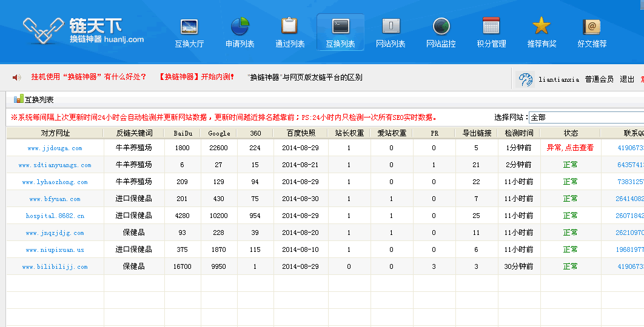Click the user avatar icon beside liantianxia
644x327 pixels.
tap(526, 79)
